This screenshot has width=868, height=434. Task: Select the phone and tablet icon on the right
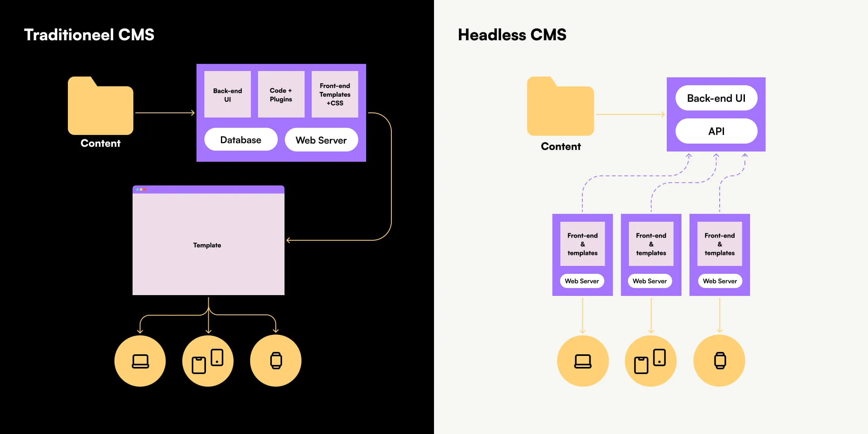pyautogui.click(x=651, y=360)
